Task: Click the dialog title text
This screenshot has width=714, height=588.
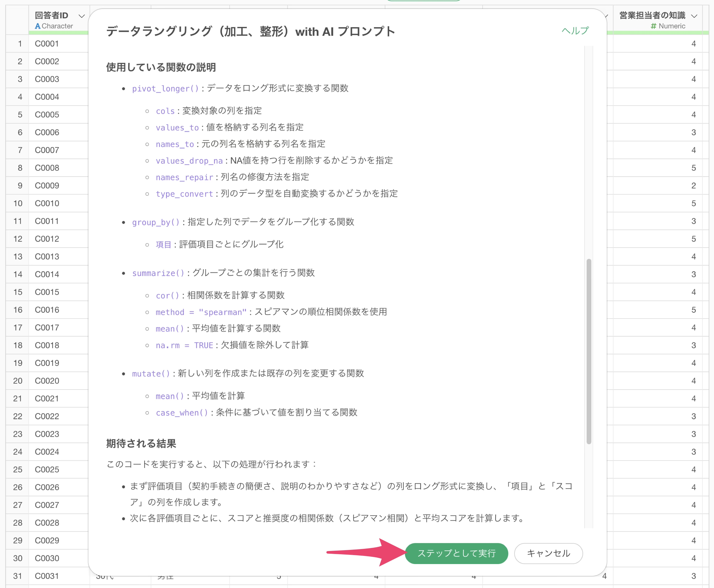Action: [x=251, y=32]
